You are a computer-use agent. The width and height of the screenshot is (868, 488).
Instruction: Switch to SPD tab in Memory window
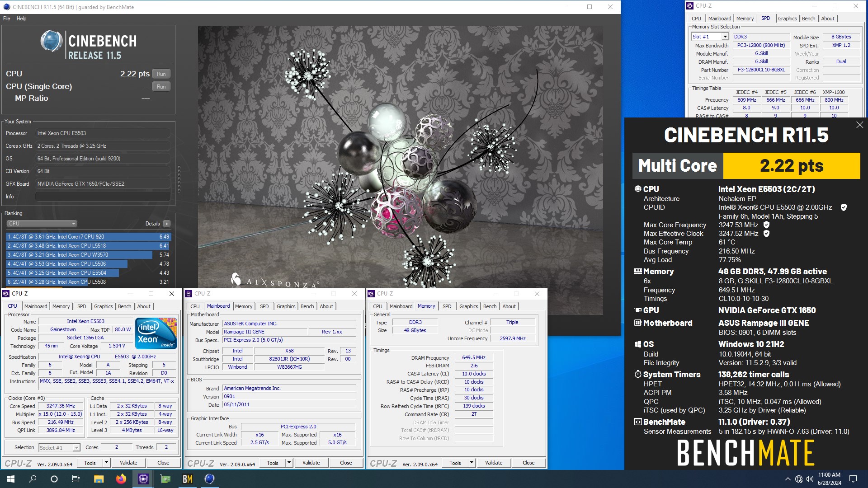447,306
